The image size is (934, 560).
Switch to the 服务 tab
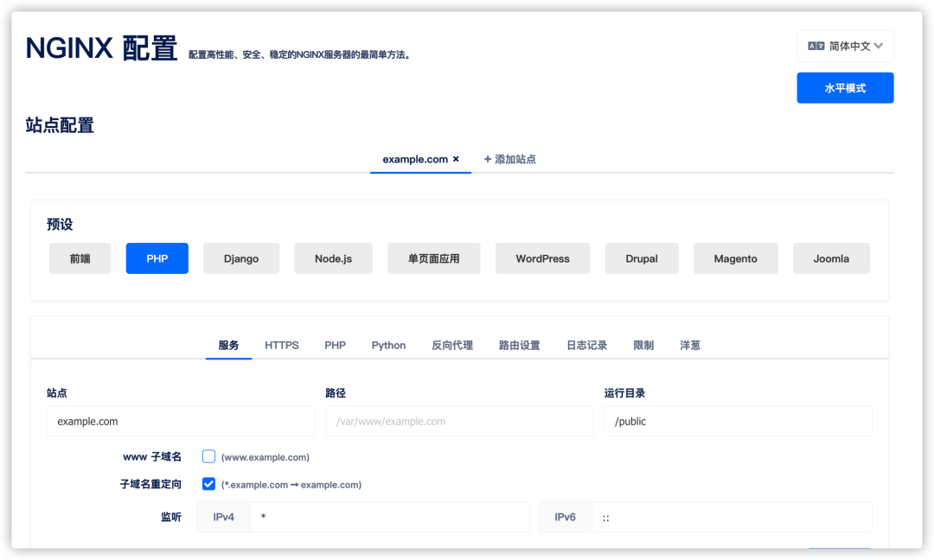pos(228,345)
